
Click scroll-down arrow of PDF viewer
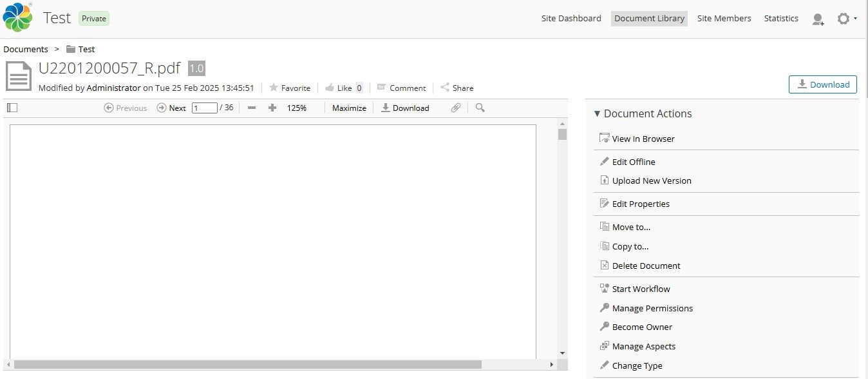[562, 353]
